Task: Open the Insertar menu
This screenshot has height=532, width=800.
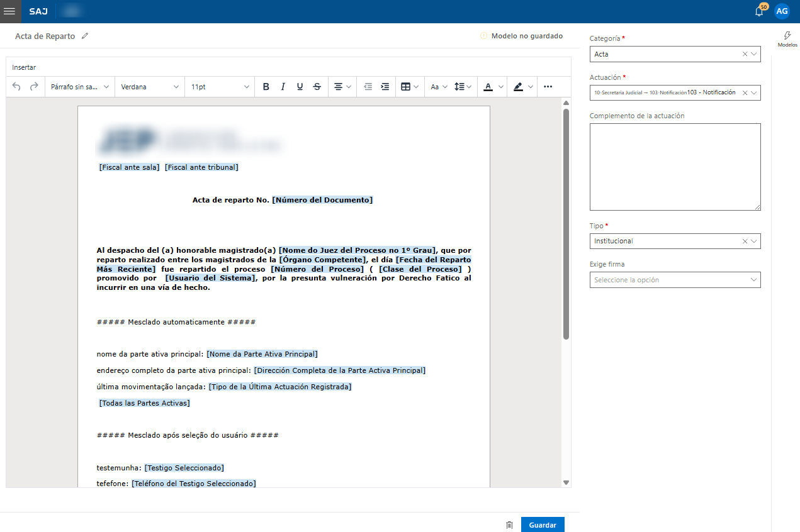Action: [x=24, y=67]
